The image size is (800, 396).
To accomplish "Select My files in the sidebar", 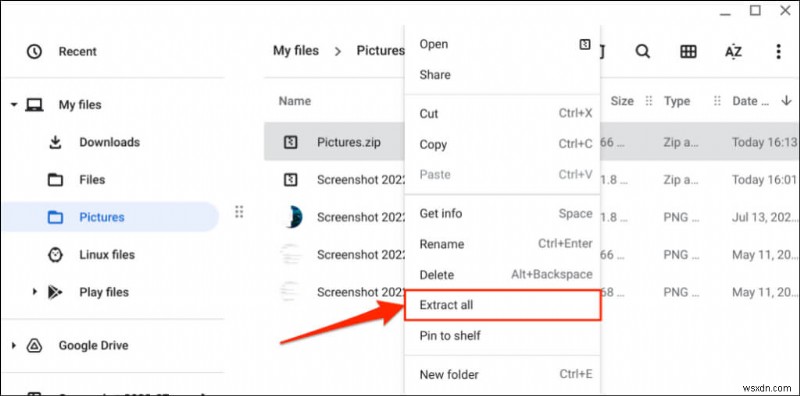I will click(80, 105).
